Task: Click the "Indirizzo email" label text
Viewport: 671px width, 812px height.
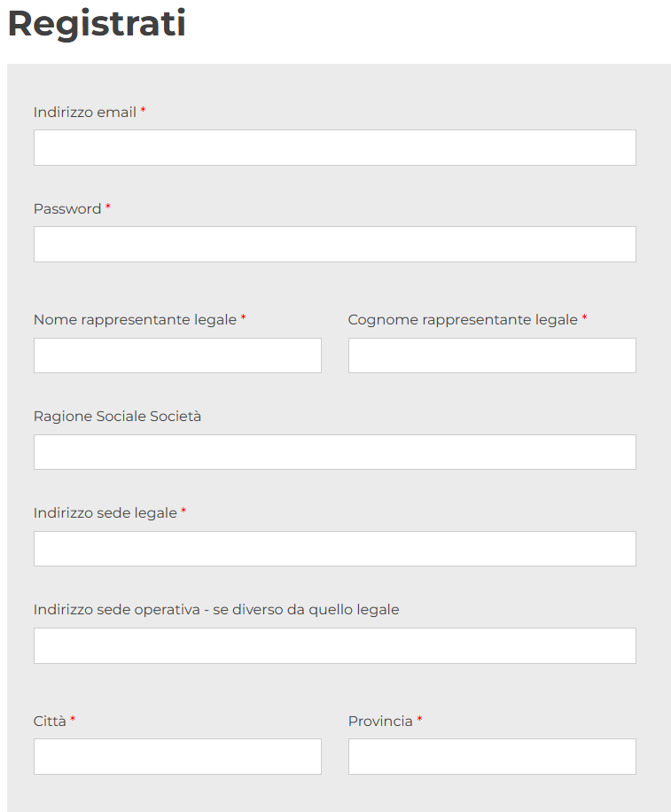Action: (85, 113)
